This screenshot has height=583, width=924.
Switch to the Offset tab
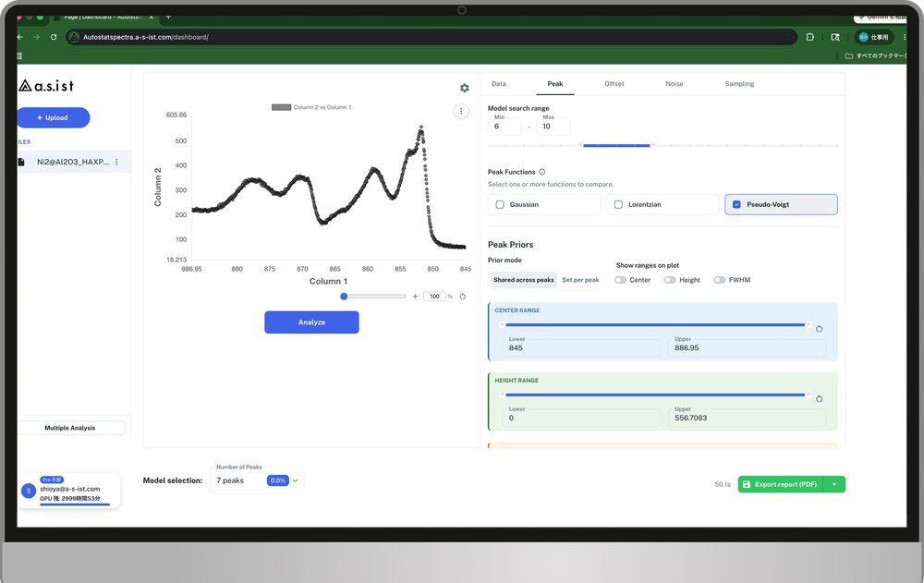pyautogui.click(x=614, y=84)
